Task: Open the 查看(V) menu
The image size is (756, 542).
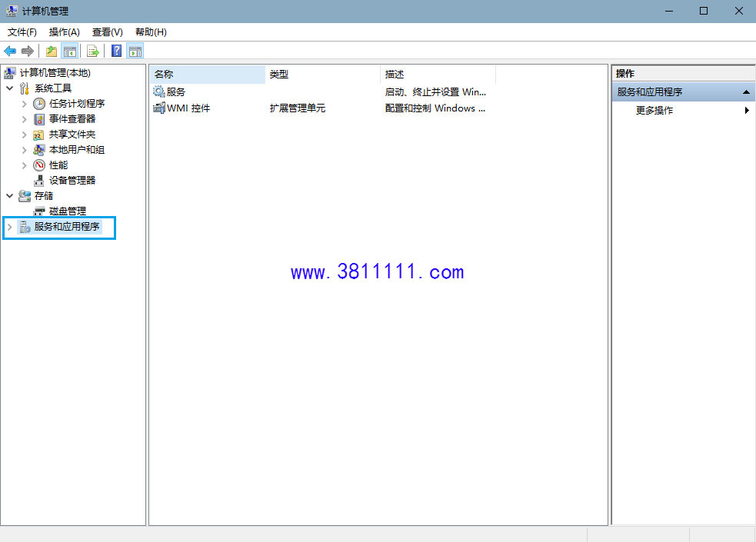Action: tap(108, 32)
